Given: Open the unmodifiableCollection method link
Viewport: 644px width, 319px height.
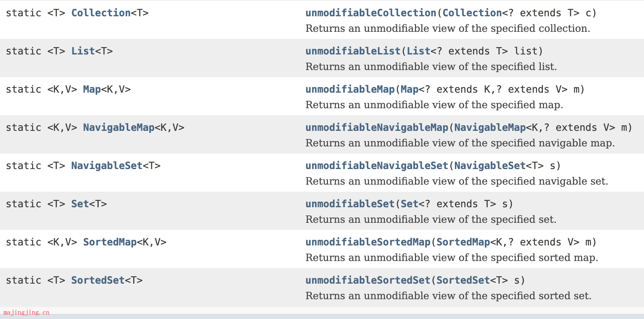Looking at the screenshot, I should 371,13.
